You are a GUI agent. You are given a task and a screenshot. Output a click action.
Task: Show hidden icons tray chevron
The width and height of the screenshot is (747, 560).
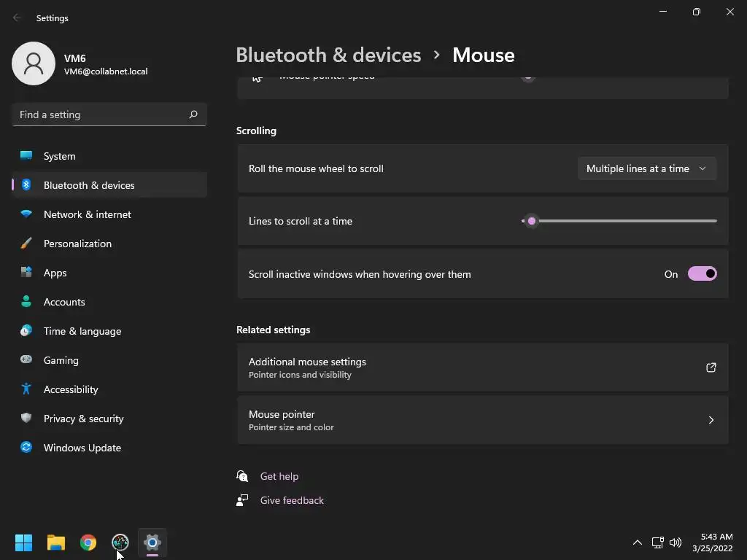(x=637, y=542)
